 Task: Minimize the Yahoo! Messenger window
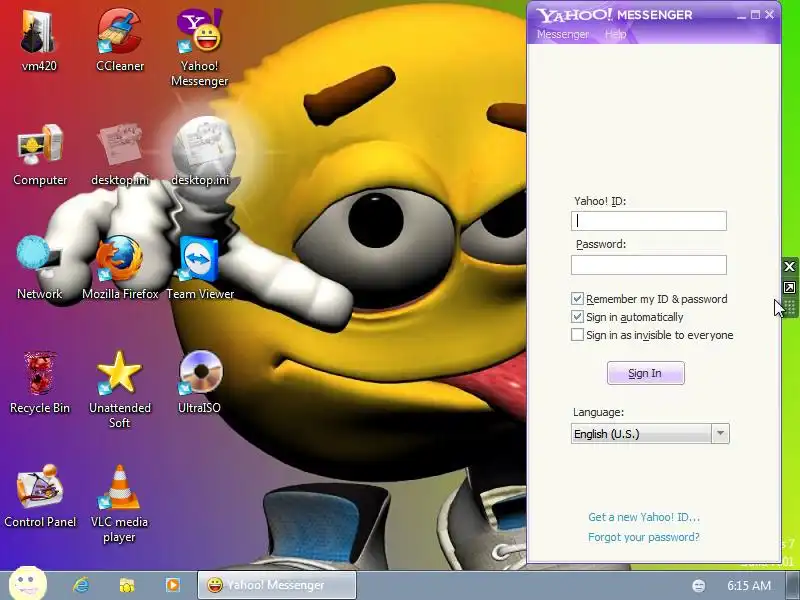pos(741,15)
